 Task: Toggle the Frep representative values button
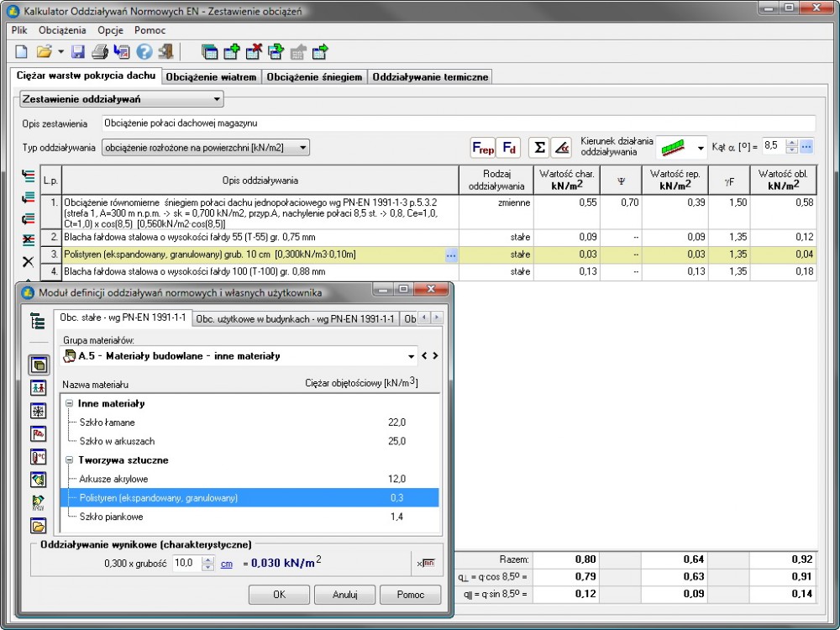[x=483, y=148]
